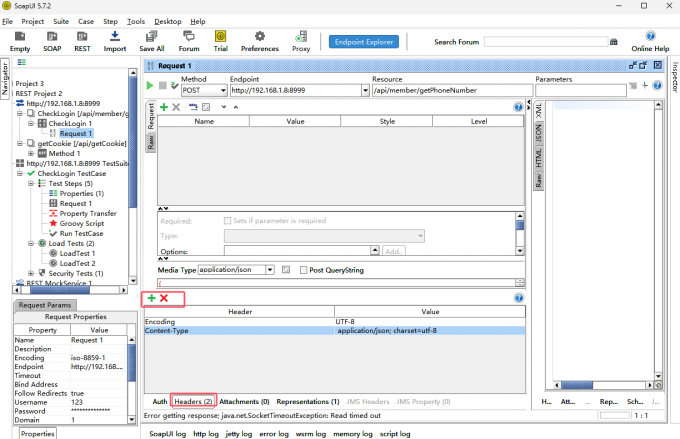Create an Empty project from toolbar

pyautogui.click(x=20, y=42)
